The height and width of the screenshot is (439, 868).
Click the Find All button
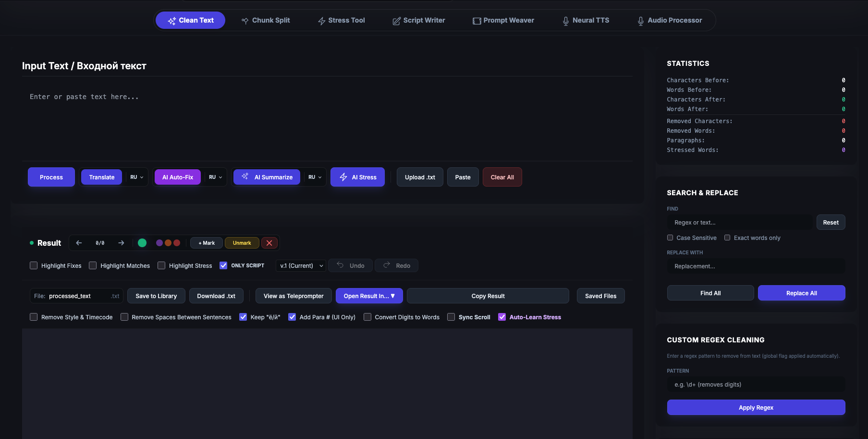click(710, 293)
